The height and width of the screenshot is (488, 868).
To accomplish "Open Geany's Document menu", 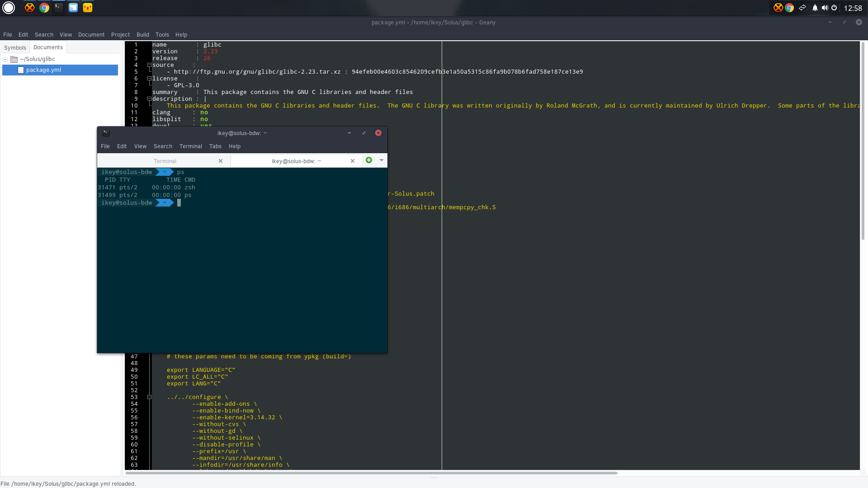I will pyautogui.click(x=91, y=35).
